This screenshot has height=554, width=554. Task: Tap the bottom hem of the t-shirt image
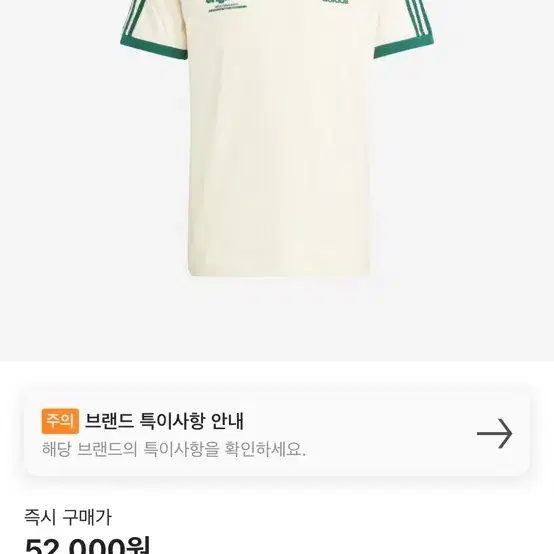279,270
